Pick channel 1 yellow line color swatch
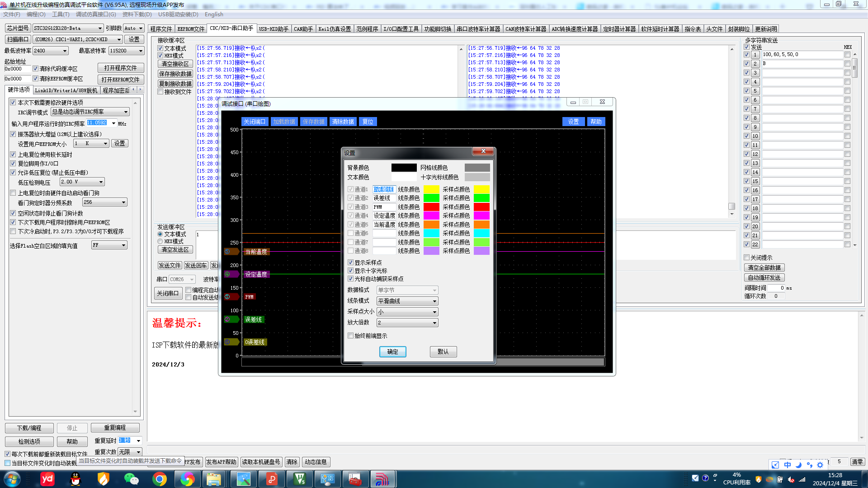 click(431, 189)
